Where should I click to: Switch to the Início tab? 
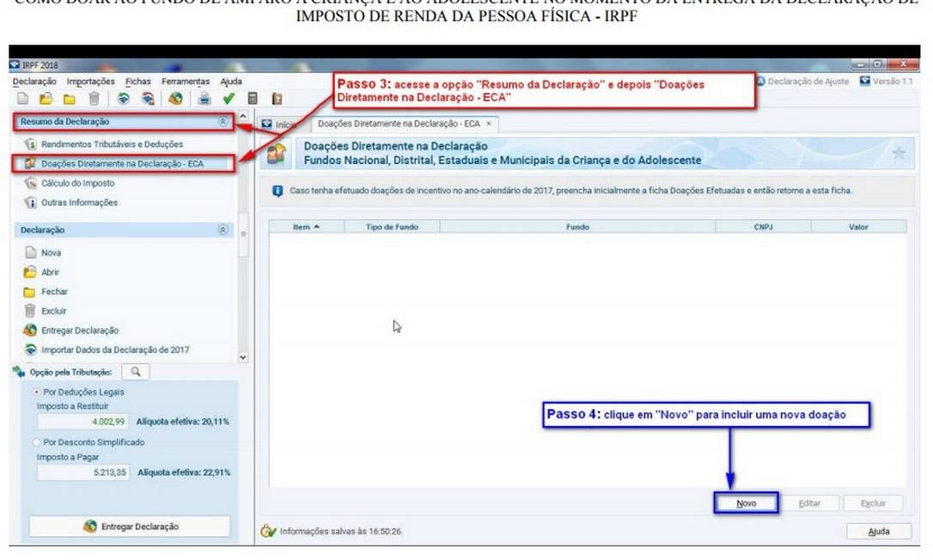tap(280, 125)
